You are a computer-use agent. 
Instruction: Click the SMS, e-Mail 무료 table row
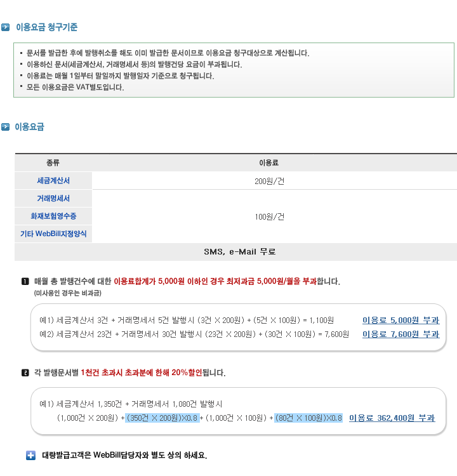coord(235,252)
